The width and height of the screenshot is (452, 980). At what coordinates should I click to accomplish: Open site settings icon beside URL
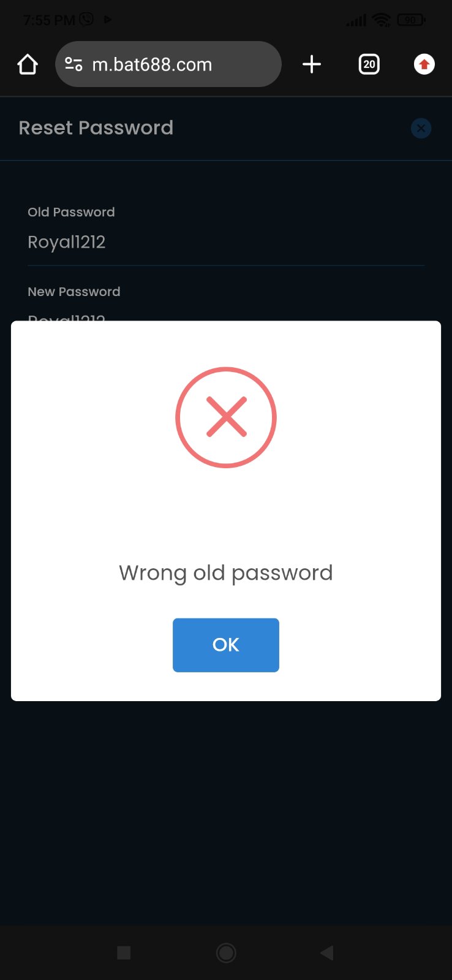pyautogui.click(x=74, y=64)
